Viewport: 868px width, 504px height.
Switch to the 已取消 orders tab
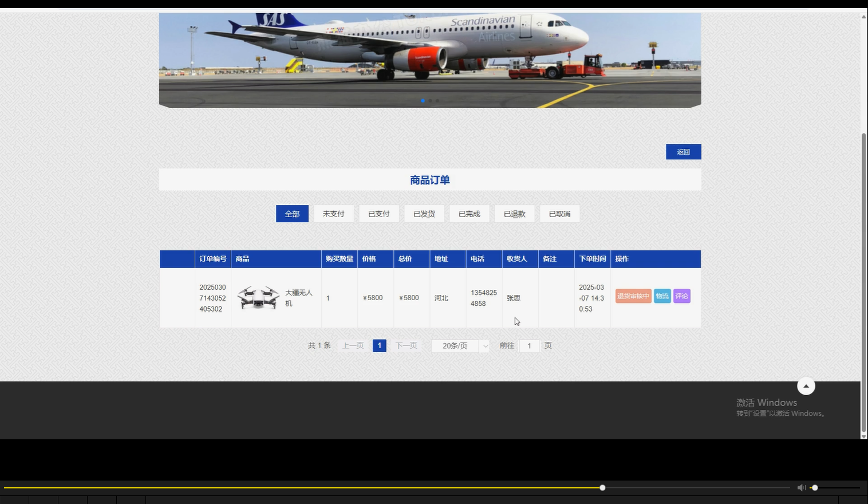(559, 214)
